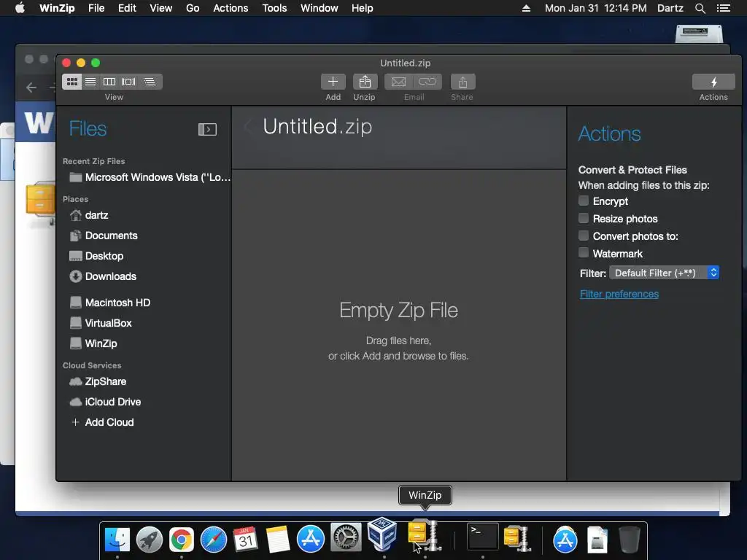Switch to column view
The image size is (747, 560).
(109, 82)
